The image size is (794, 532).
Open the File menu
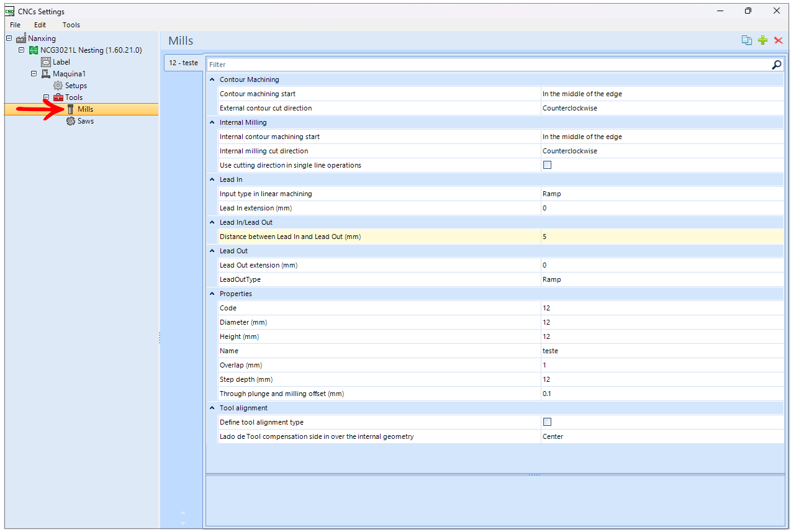[15, 25]
